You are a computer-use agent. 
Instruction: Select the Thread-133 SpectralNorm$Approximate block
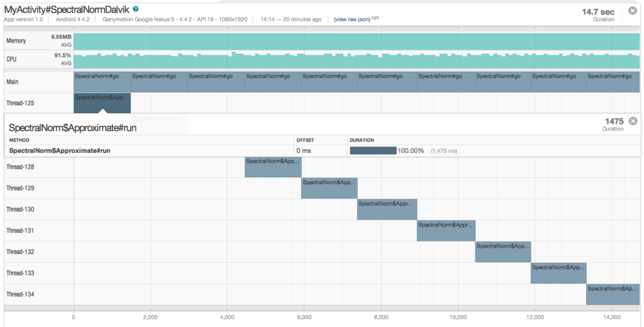[558, 273]
